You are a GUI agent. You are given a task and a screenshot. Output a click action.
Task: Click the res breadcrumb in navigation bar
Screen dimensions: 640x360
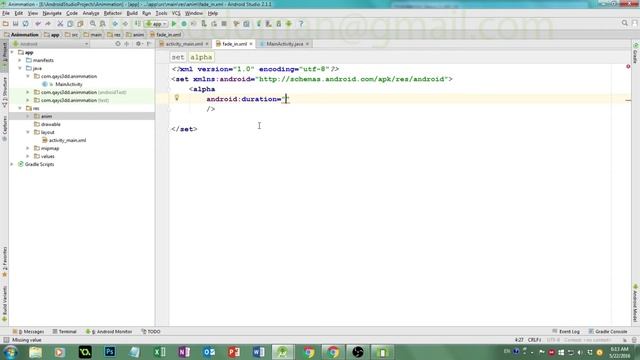(x=118, y=35)
